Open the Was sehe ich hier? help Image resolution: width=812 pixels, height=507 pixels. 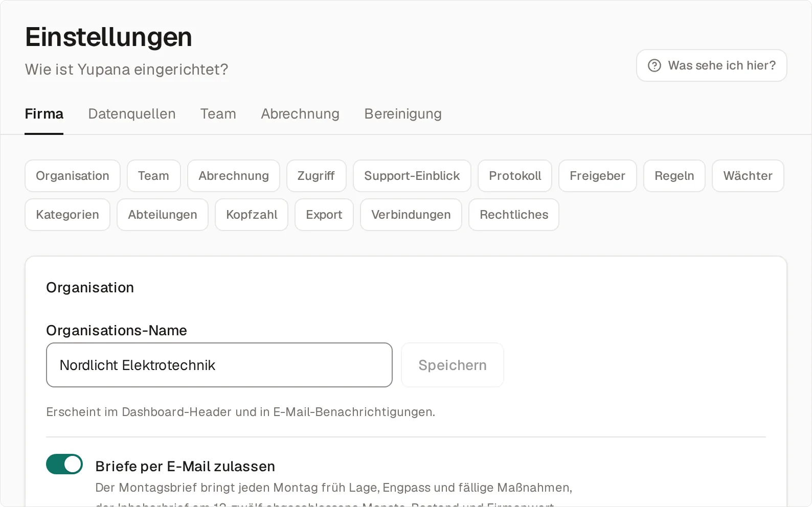711,65
